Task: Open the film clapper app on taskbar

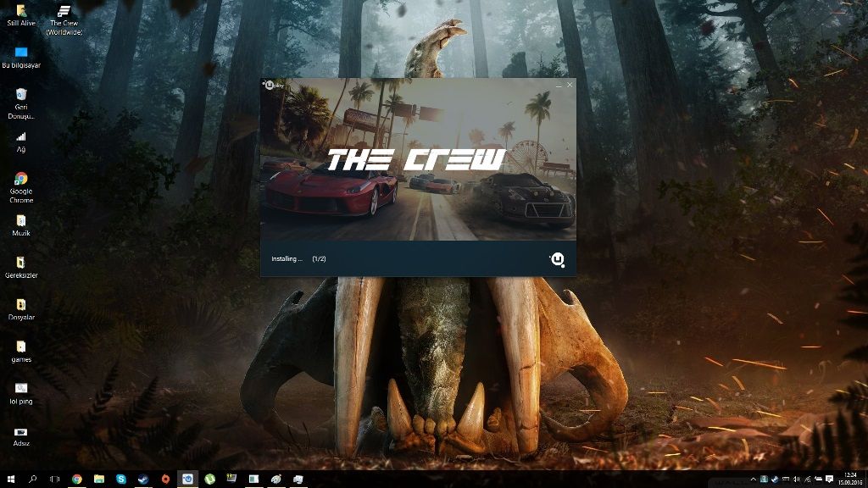Action: click(x=232, y=479)
